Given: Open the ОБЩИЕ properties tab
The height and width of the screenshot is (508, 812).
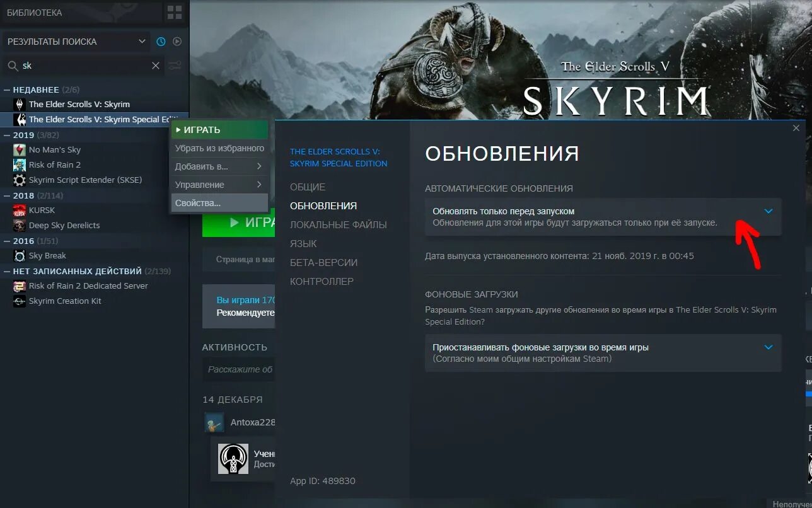Looking at the screenshot, I should click(x=308, y=187).
